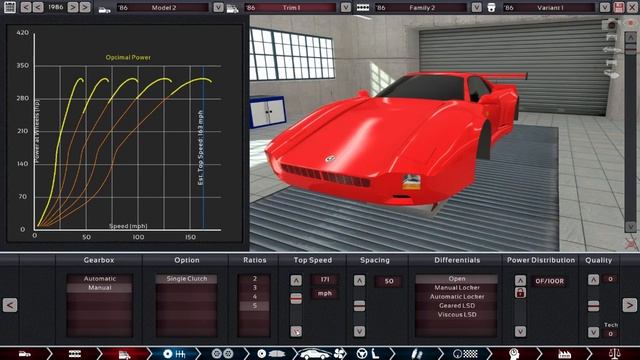Image resolution: width=640 pixels, height=360 pixels.
Task: Choose 5 gear ratios
Action: (x=254, y=305)
